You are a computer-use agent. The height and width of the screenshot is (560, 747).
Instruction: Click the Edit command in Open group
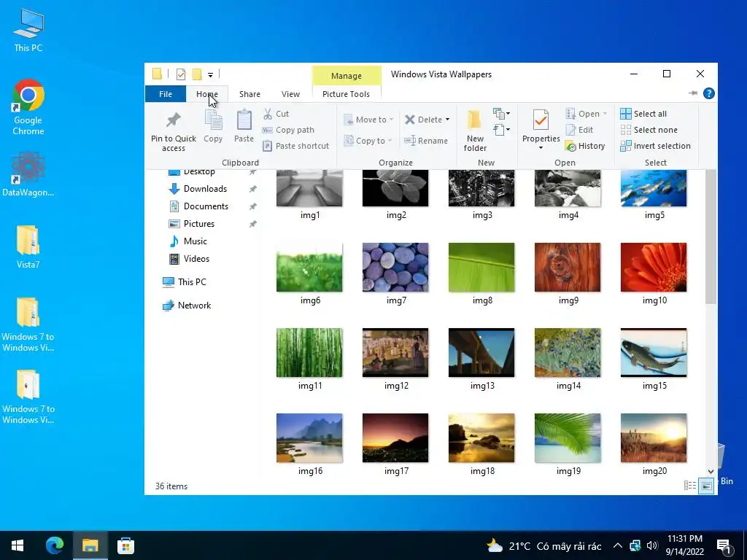579,130
